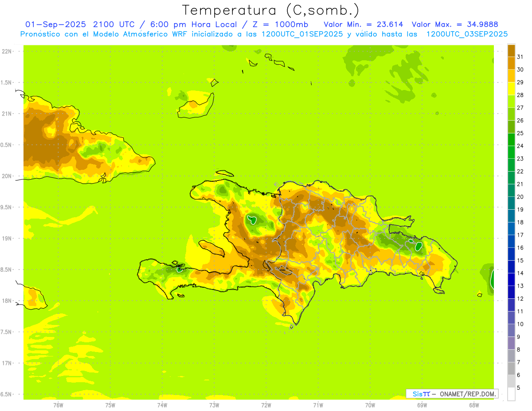Click the "28" colorbar label
The height and width of the screenshot is (411, 532).
[520, 95]
